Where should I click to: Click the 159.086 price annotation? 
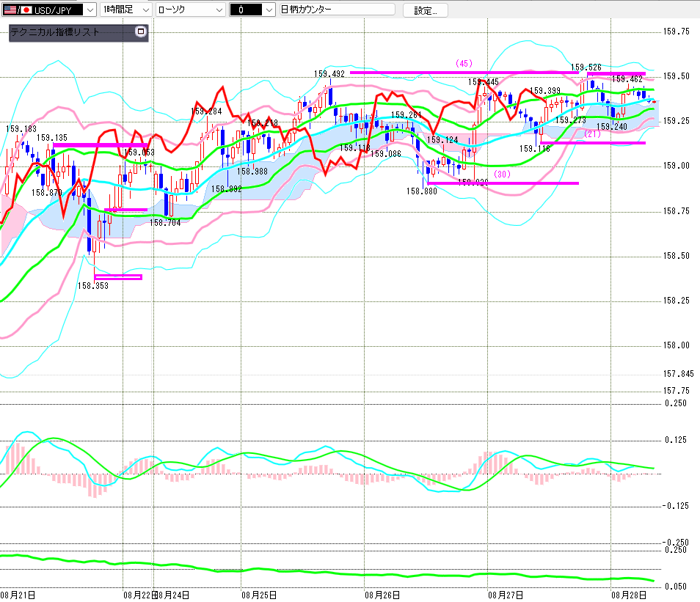pyautogui.click(x=386, y=154)
